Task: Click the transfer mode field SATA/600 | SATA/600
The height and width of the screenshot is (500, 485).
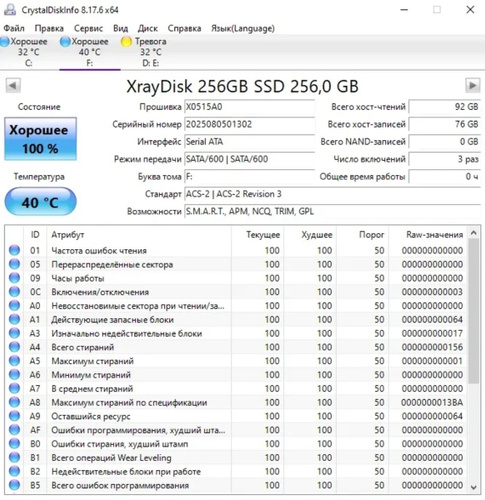Action: point(249,159)
